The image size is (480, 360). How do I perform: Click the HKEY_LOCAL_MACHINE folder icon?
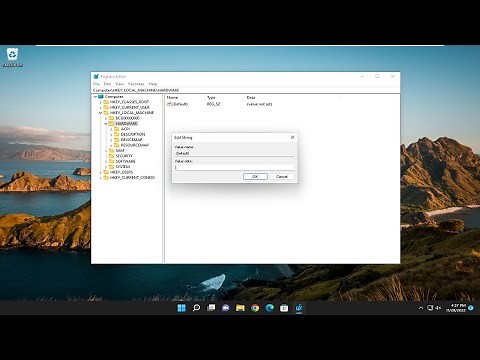click(106, 113)
